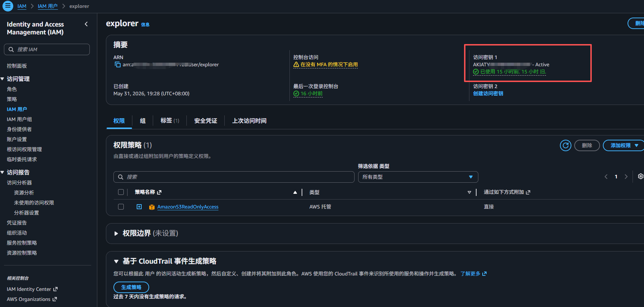The image size is (644, 307).
Task: Expand the 权限边界 section
Action: pos(116,234)
